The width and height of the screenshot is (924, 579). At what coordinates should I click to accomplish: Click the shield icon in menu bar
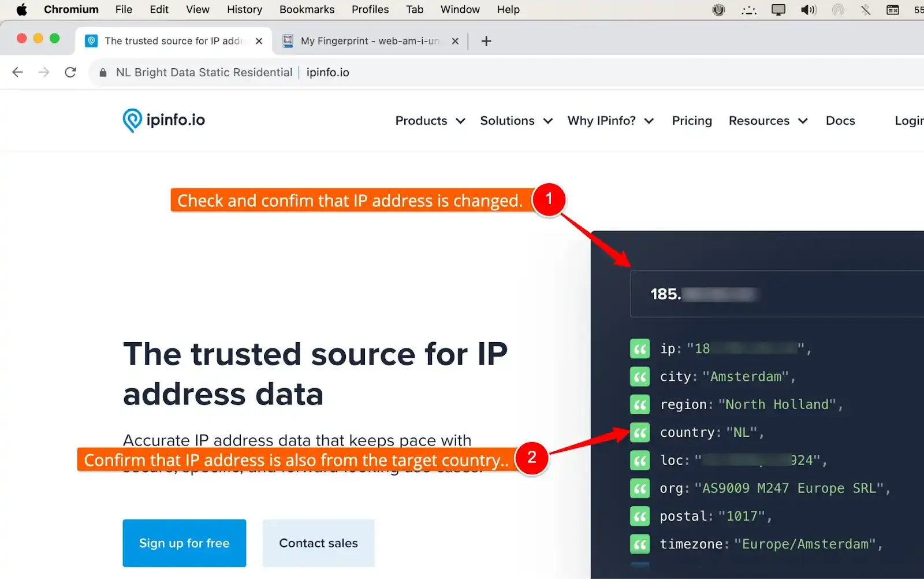click(x=718, y=9)
